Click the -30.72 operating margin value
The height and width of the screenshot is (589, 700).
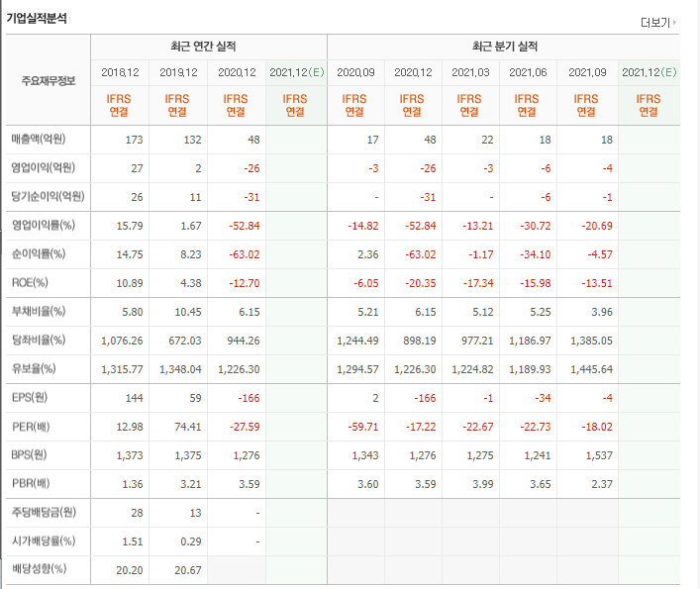click(536, 226)
